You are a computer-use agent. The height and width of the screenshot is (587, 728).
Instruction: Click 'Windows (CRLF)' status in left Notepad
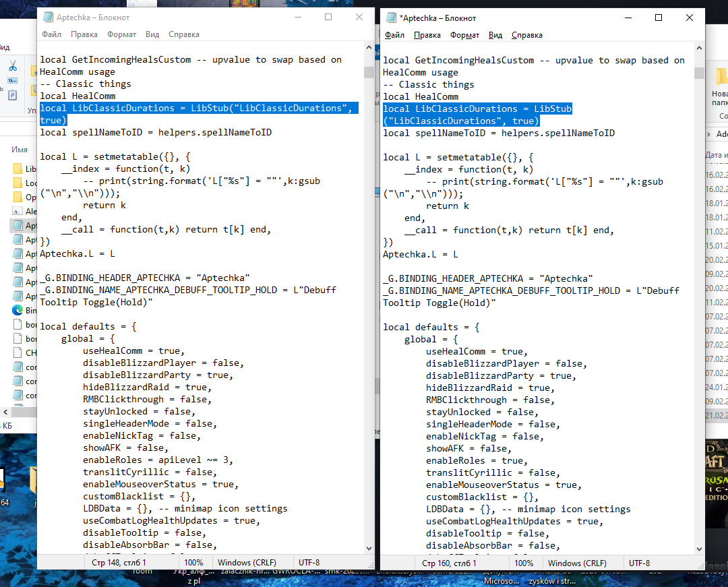click(x=247, y=563)
